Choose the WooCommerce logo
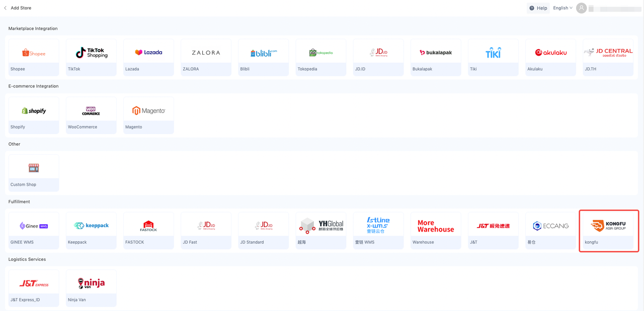The image size is (644, 311). (91, 111)
